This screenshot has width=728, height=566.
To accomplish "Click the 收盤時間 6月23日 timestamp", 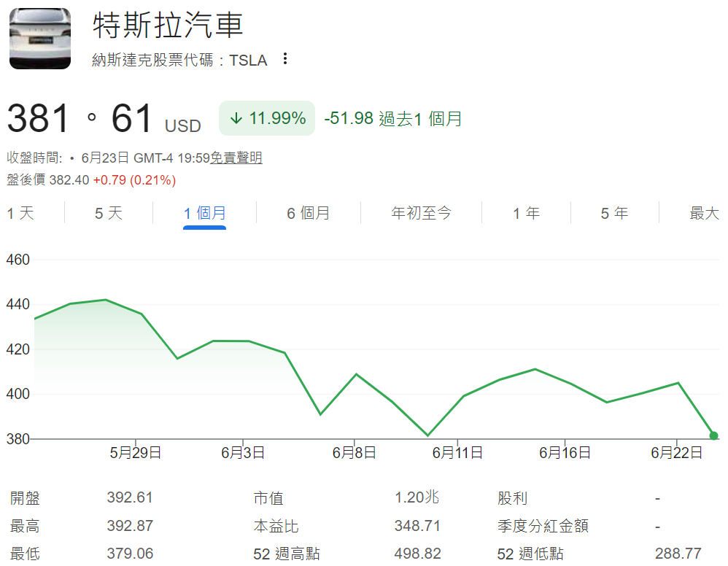I will point(108,158).
